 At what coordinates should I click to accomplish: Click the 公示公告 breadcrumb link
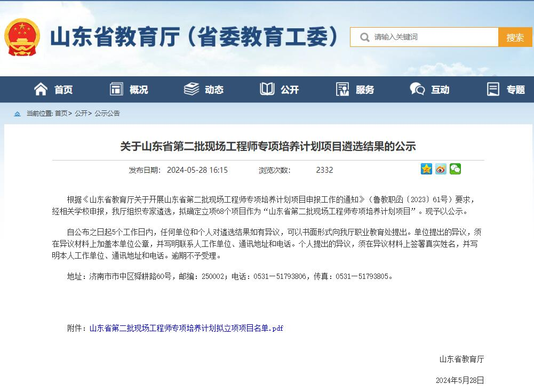click(107, 114)
